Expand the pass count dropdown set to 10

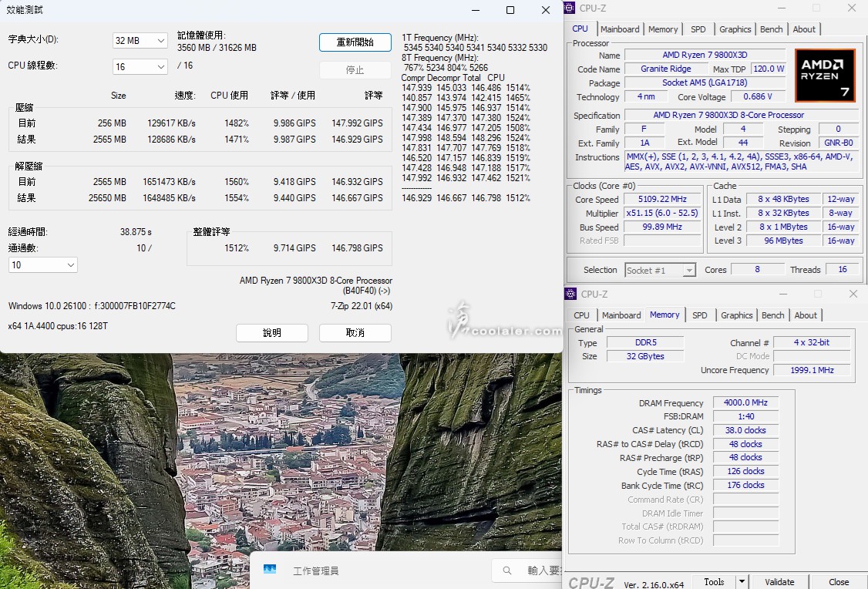(43, 265)
